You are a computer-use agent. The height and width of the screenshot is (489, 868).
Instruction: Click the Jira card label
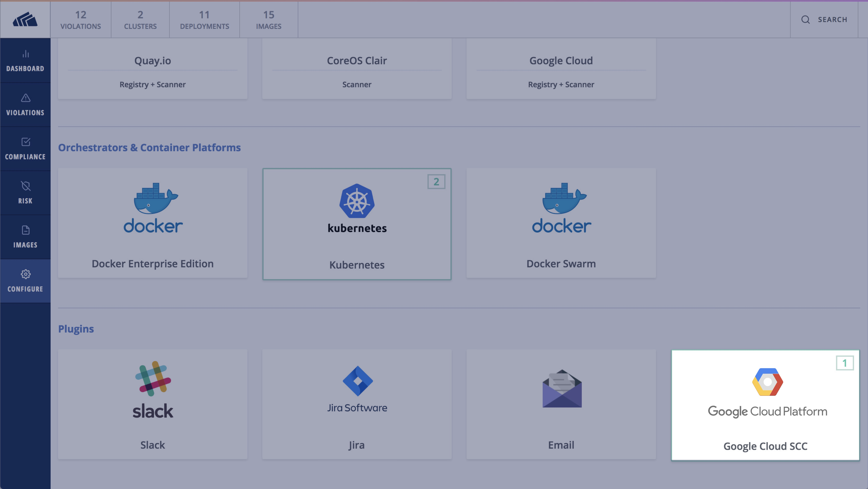pyautogui.click(x=357, y=445)
